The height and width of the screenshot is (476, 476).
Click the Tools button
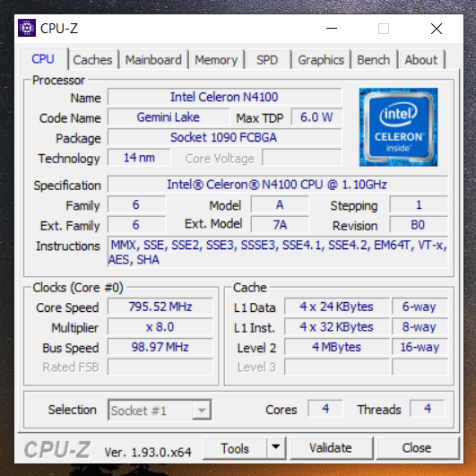coord(235,448)
